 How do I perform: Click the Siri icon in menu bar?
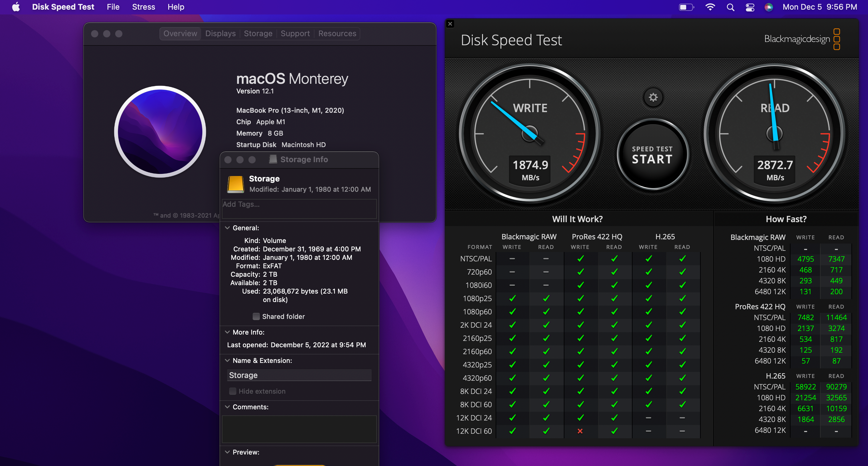point(769,7)
